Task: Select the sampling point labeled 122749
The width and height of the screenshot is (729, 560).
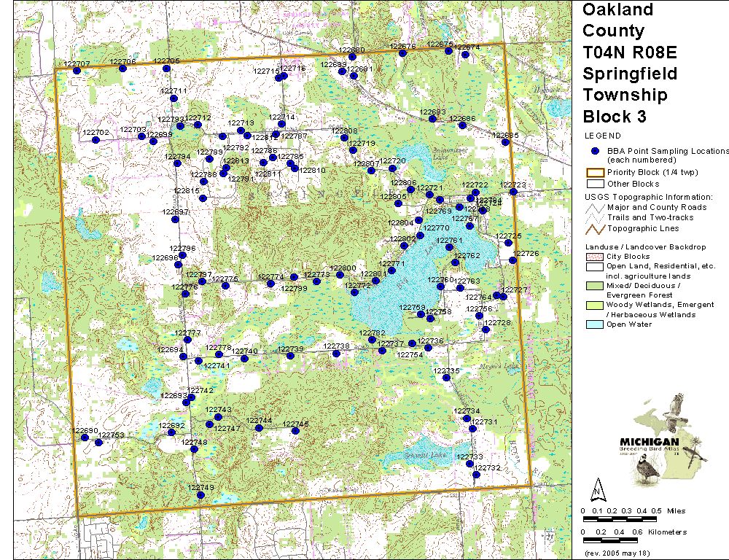Action: point(200,495)
